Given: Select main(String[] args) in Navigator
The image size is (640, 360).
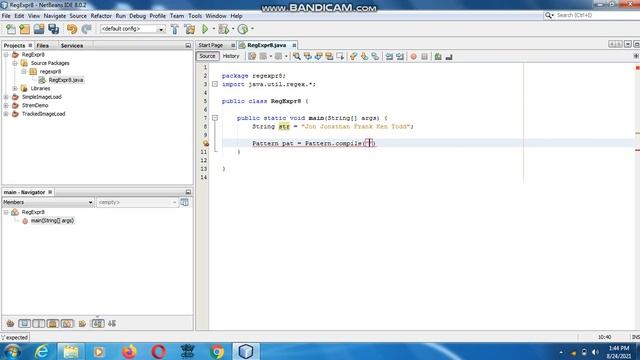Looking at the screenshot, I should tap(52, 221).
